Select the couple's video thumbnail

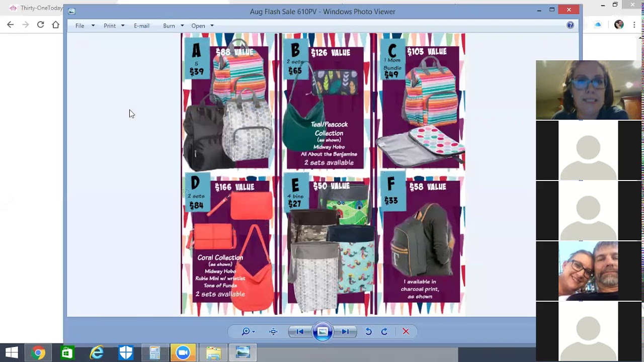click(589, 271)
